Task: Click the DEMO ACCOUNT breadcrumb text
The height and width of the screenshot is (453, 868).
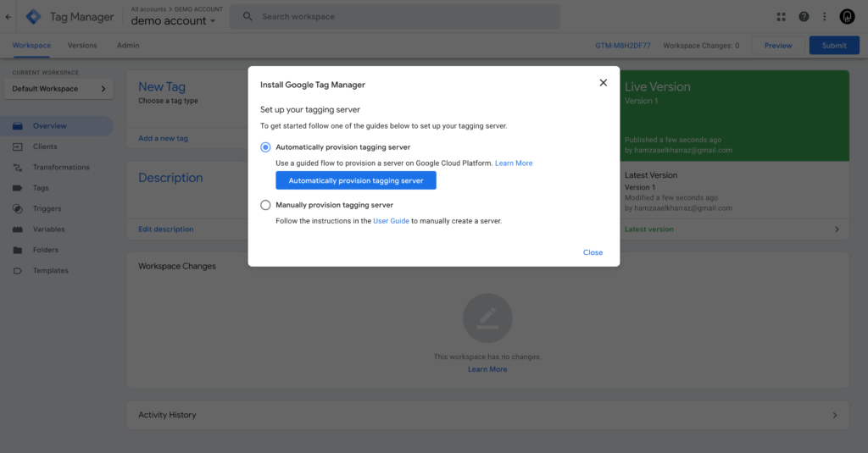Action: [198, 8]
